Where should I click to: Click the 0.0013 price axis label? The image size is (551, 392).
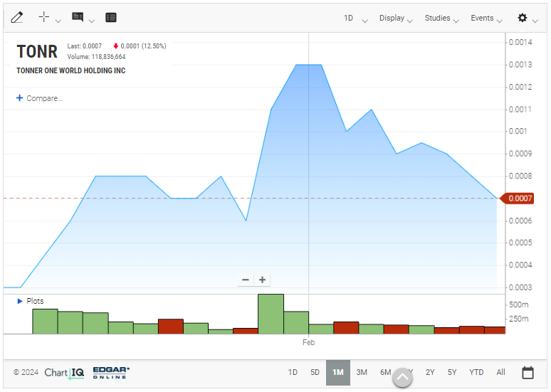tap(520, 65)
